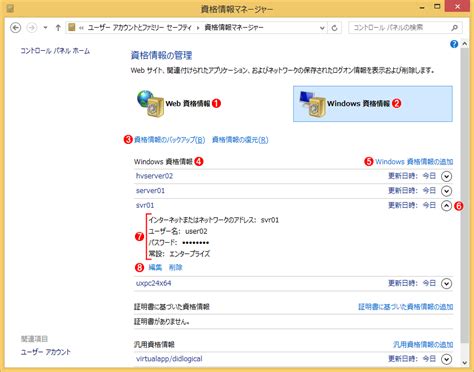Click 汎用資格情報の追加 link
Screen dimensions: 474x372
pyautogui.click(x=423, y=344)
